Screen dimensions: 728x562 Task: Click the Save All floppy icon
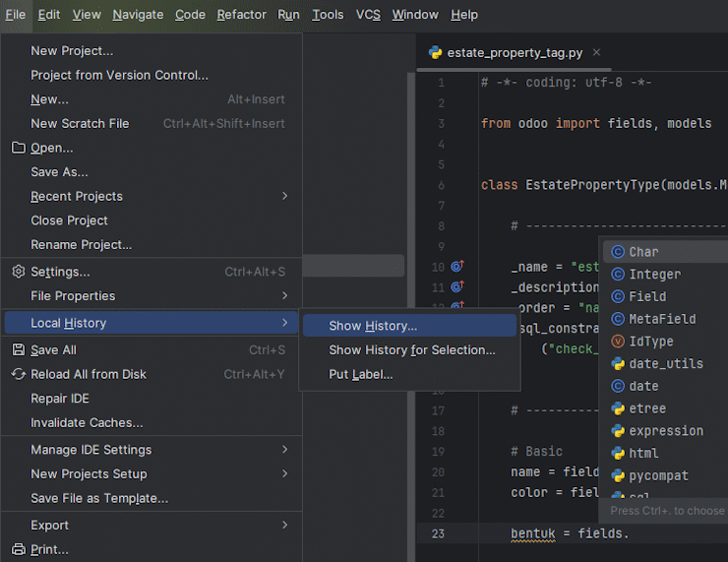pos(18,349)
